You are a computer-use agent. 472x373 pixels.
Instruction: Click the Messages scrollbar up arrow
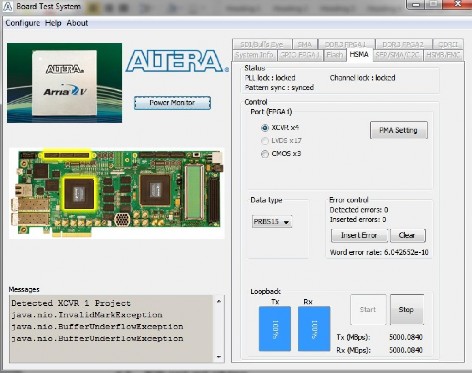click(x=219, y=301)
